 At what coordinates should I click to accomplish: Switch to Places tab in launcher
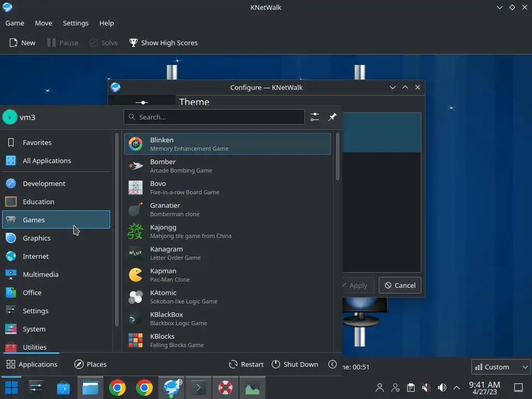click(x=90, y=364)
